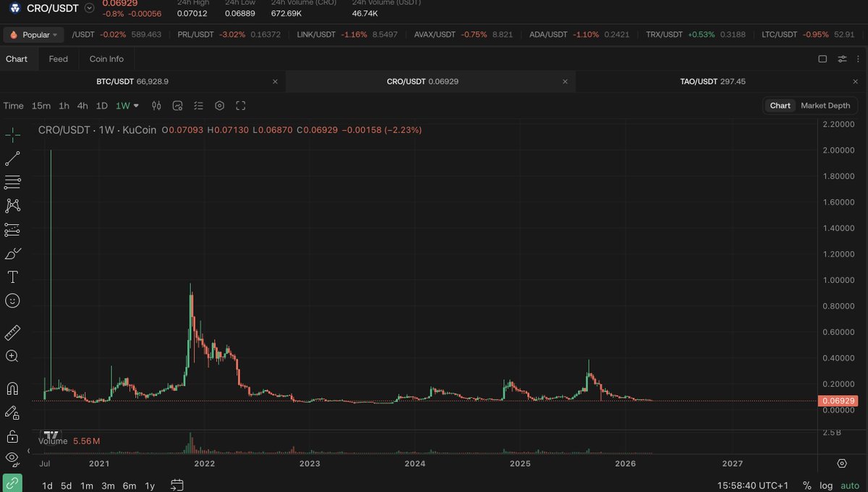This screenshot has width=868, height=492.
Task: Lock all drawing tools
Action: tap(12, 436)
